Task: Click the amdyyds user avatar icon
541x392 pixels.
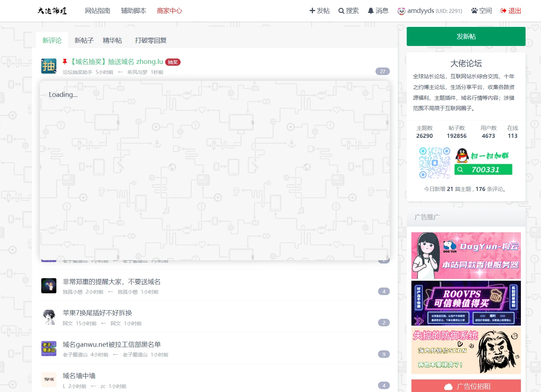Action: pos(401,11)
